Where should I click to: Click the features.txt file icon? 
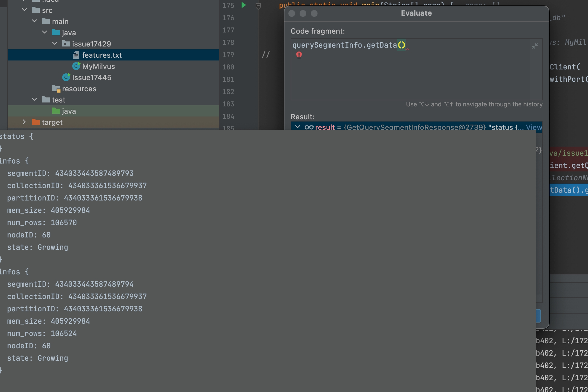point(76,55)
